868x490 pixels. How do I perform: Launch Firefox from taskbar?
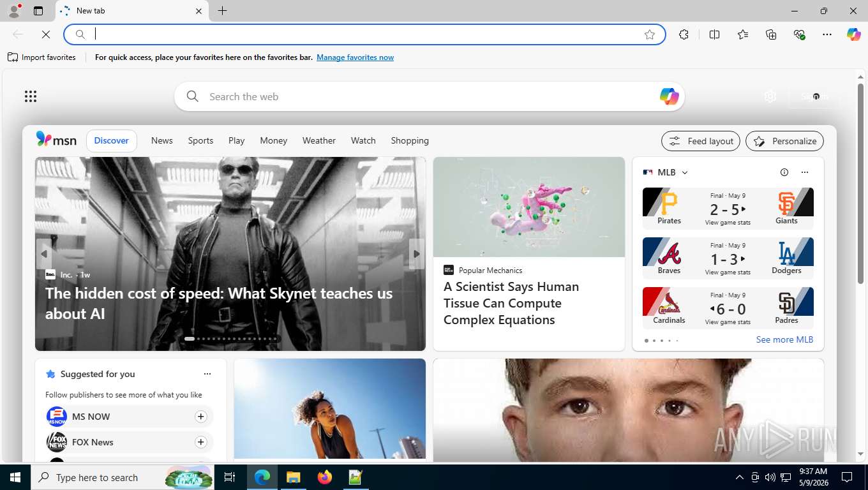click(x=325, y=477)
